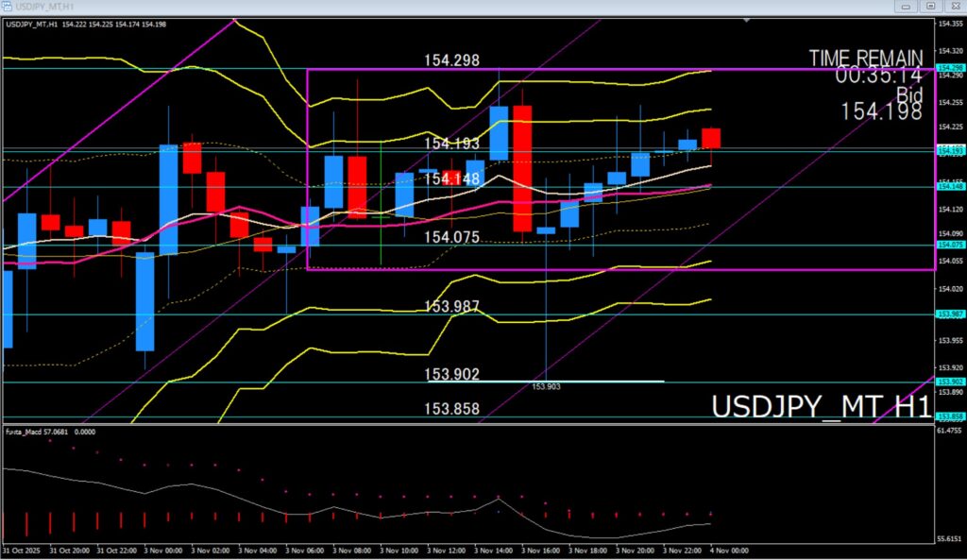Restore the USDJPY_MT,H1 chart window size
Screen dimensions: 967x560
(x=930, y=7)
